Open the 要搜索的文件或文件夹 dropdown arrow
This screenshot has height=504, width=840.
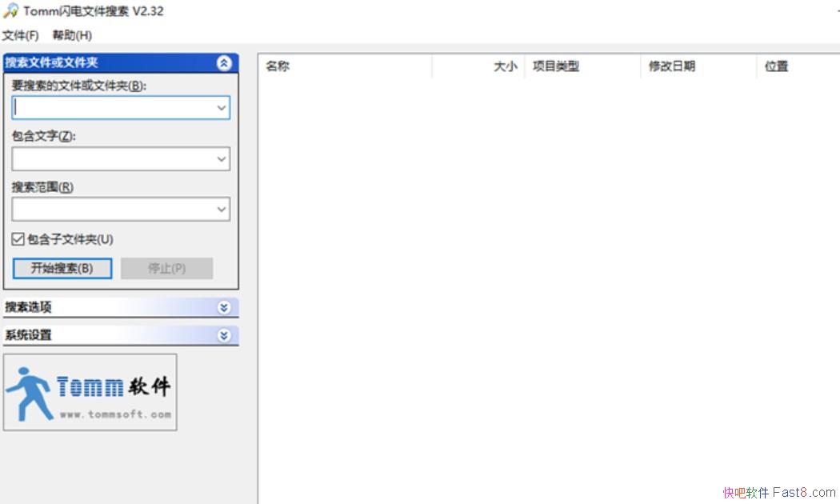click(222, 108)
